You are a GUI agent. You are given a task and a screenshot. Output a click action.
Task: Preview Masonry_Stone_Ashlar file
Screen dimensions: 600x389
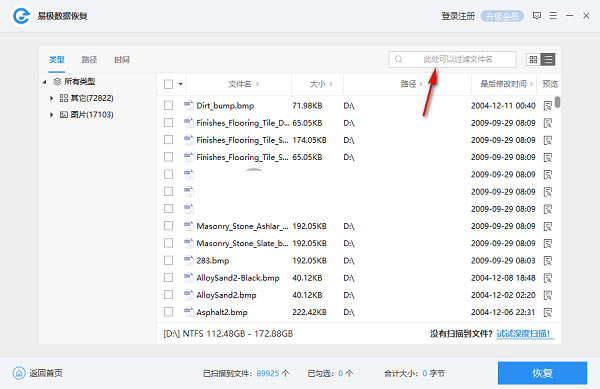tap(548, 226)
